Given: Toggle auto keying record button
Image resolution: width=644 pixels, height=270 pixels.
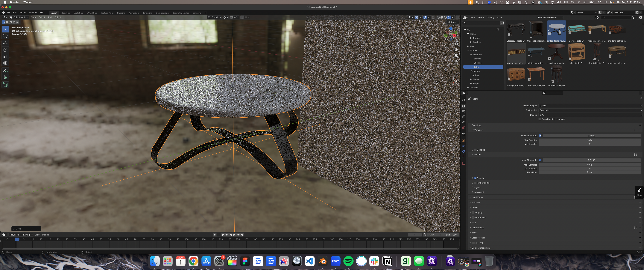Looking at the screenshot, I should pos(215,235).
